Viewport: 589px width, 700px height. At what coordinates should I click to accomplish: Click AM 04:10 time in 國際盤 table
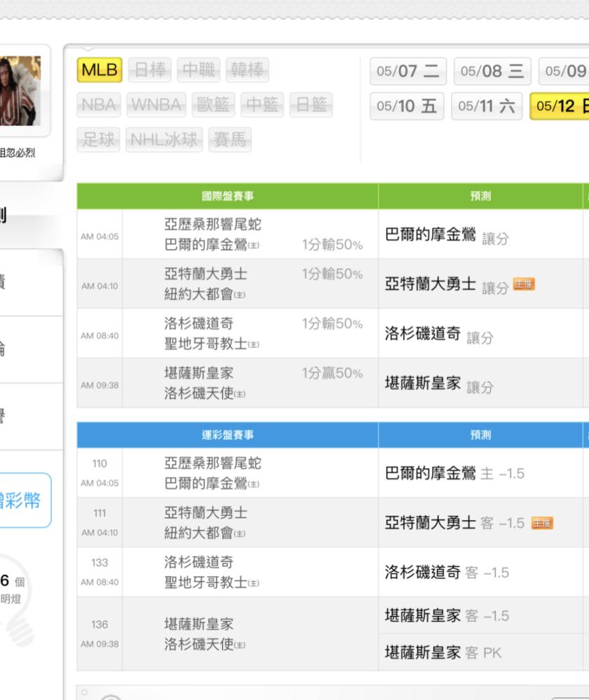(99, 286)
